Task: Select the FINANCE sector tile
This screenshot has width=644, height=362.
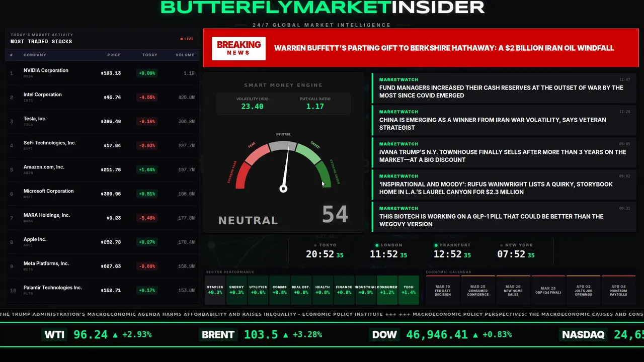Action: tap(344, 290)
